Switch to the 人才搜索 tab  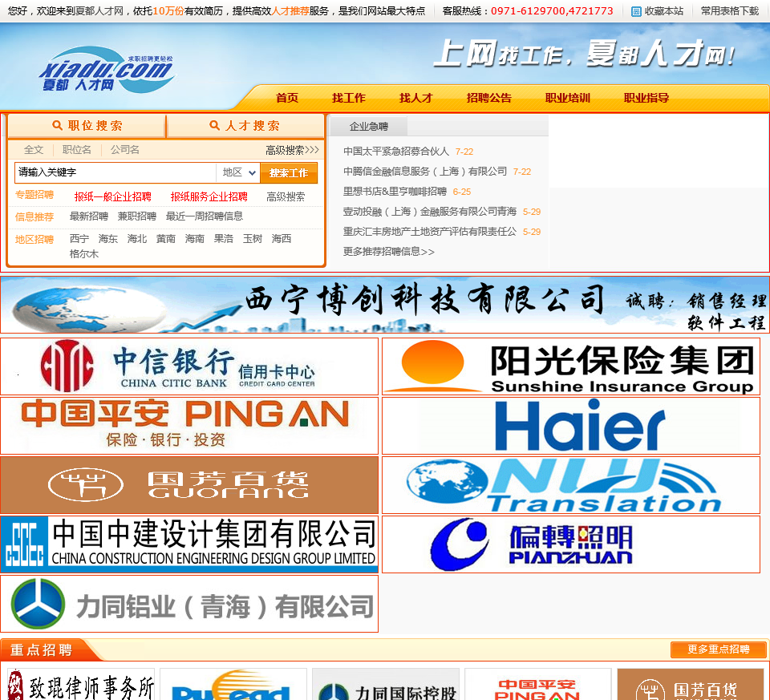tap(245, 126)
